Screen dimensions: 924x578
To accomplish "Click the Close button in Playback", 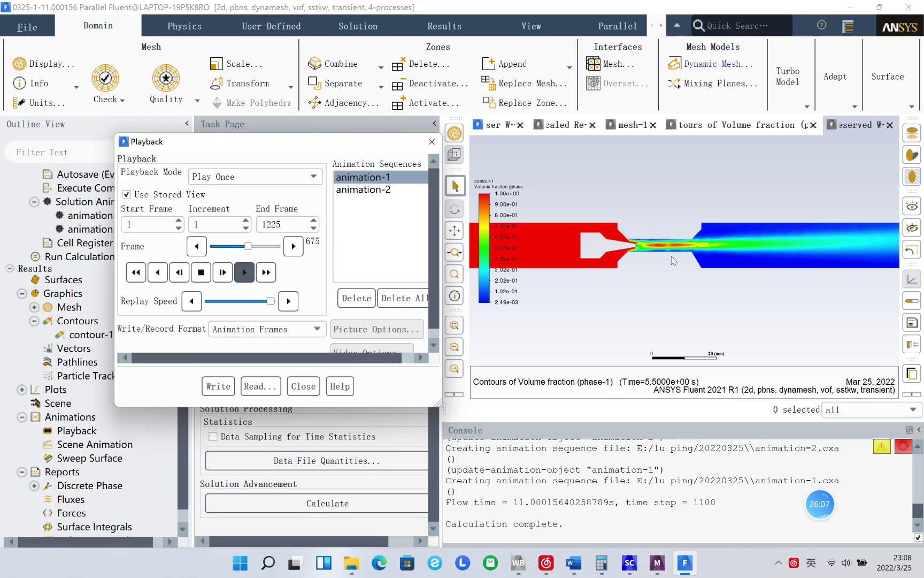I will (303, 386).
